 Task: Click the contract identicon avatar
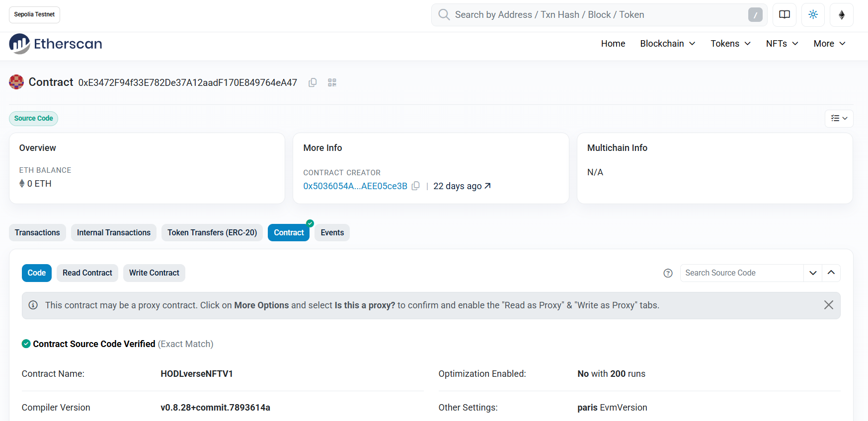coord(16,82)
